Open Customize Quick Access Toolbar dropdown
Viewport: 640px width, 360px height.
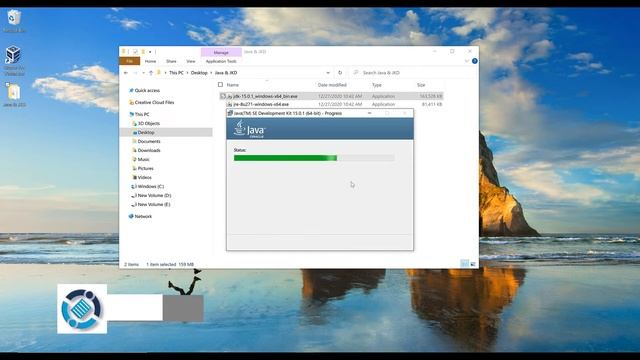click(150, 52)
